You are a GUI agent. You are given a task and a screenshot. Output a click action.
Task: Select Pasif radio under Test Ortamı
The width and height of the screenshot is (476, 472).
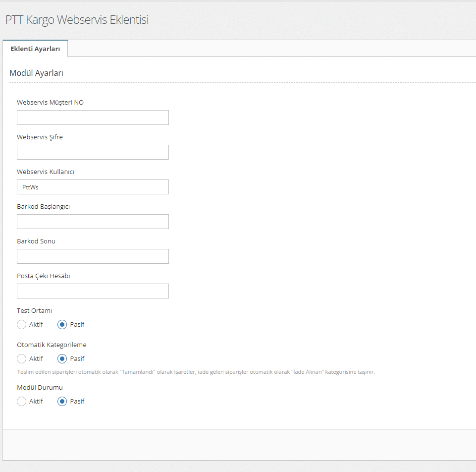(x=62, y=325)
